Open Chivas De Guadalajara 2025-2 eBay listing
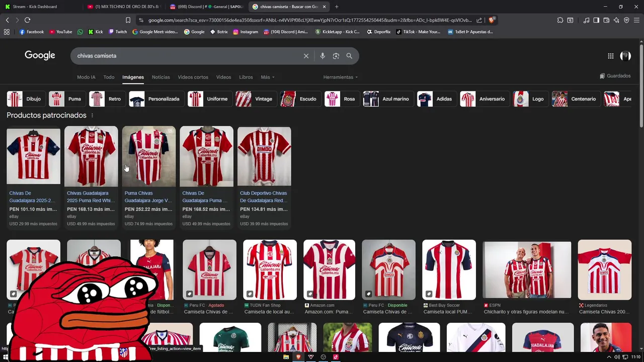Image resolution: width=644 pixels, height=362 pixels. tap(33, 178)
